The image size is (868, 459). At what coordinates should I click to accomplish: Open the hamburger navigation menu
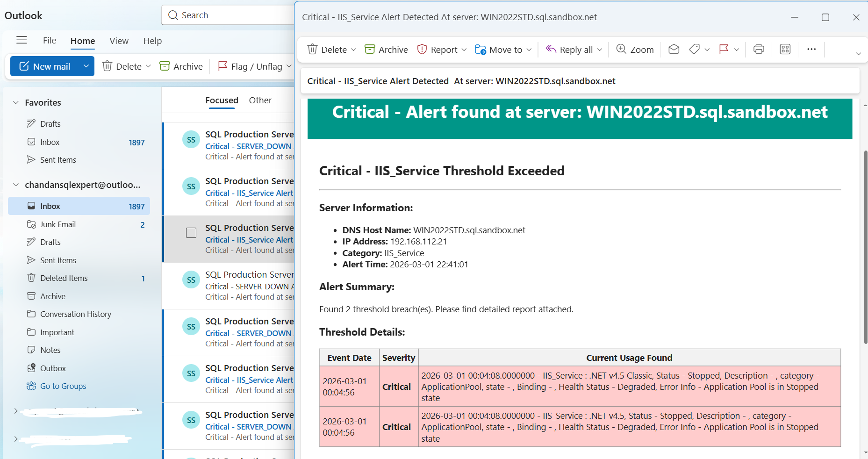(x=22, y=40)
